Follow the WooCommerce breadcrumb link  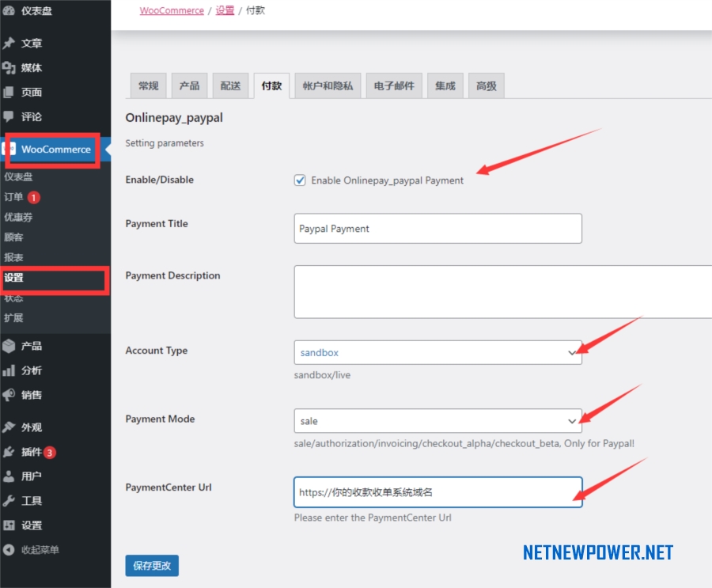tap(172, 10)
